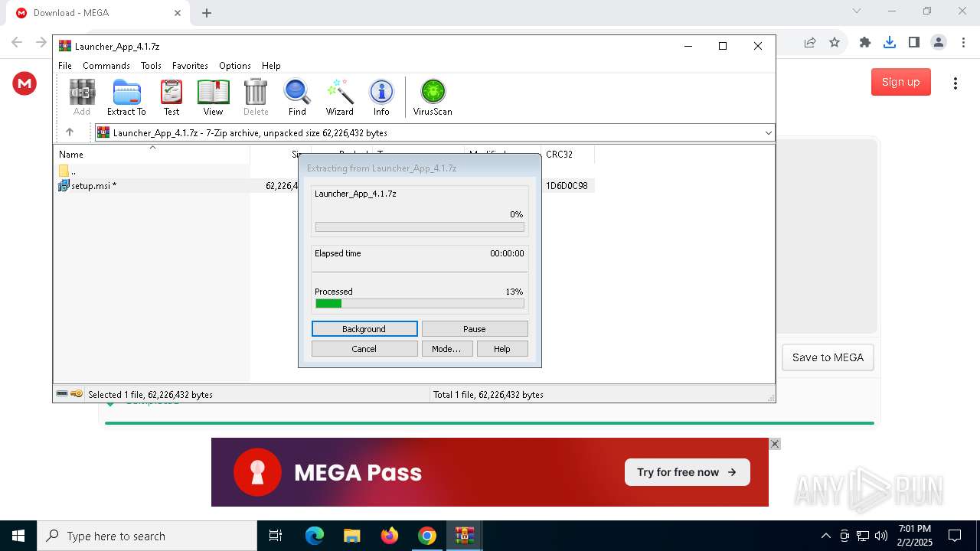The image size is (980, 551).
Task: Click the Processed progress bar
Action: point(420,304)
